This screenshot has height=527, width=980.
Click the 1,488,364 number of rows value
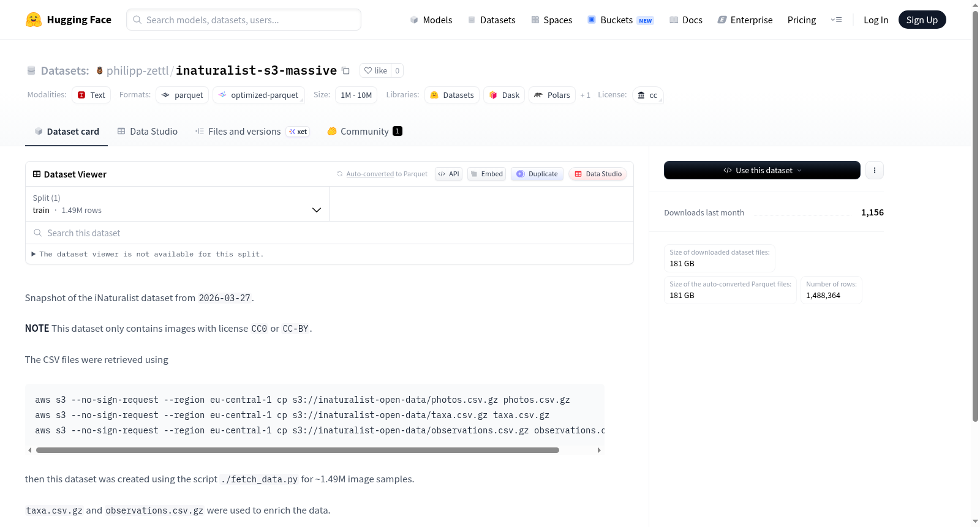(x=823, y=295)
